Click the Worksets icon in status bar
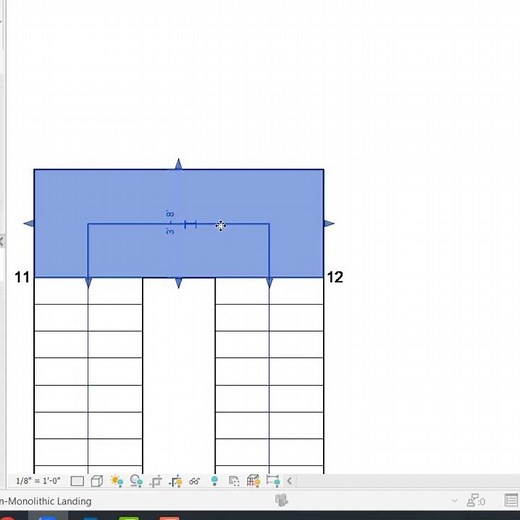Screen dimensions: 520x520 coord(281,500)
